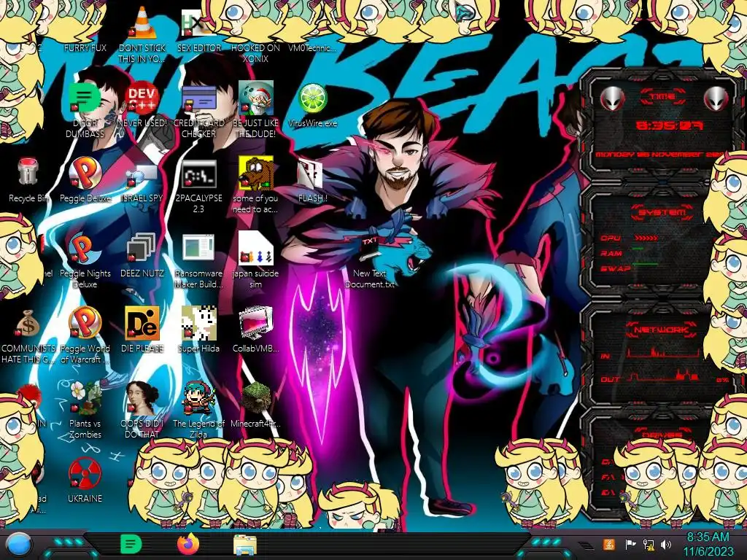
Task: Launch Peggle Nights Deluxe
Action: (85, 261)
